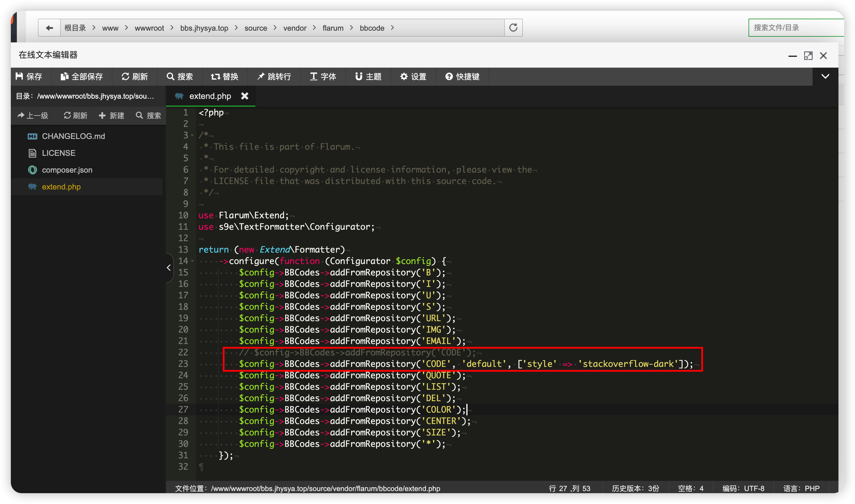This screenshot has width=855, height=504.
Task: Open the Replace (替换) tool
Action: [215, 76]
